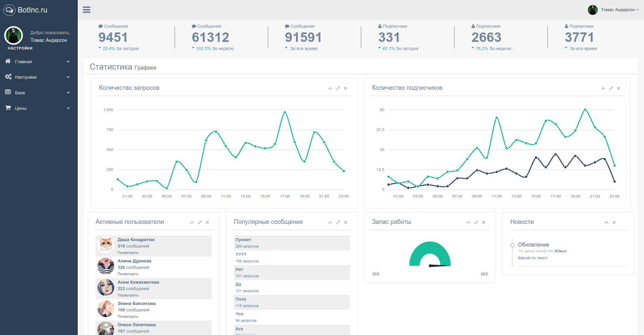Close the Популярные сообщения panel

click(345, 222)
